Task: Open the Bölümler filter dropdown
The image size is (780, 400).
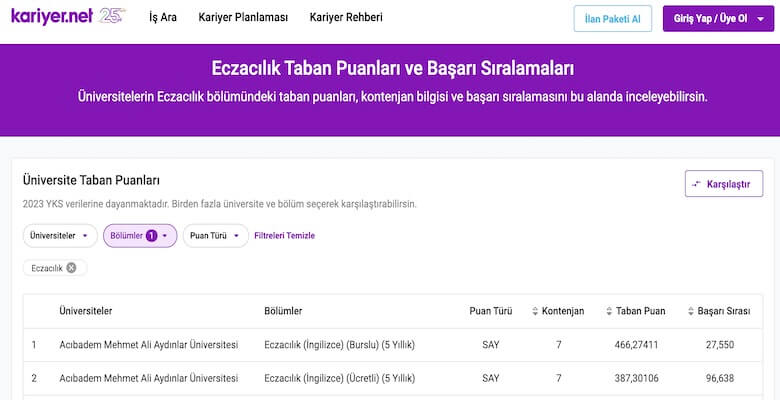Action: click(140, 236)
